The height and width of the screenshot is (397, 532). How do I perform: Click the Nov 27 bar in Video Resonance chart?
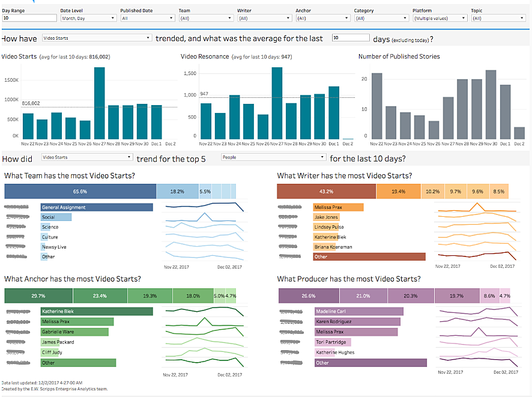tap(277, 103)
